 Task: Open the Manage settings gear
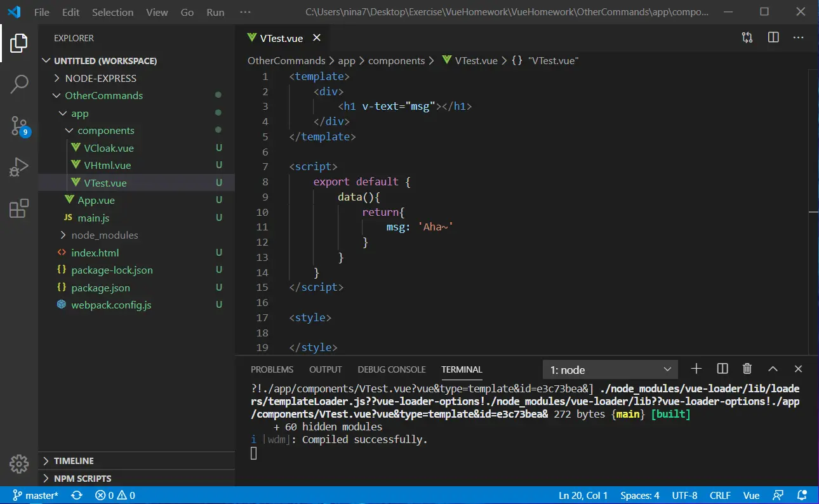pos(19,464)
